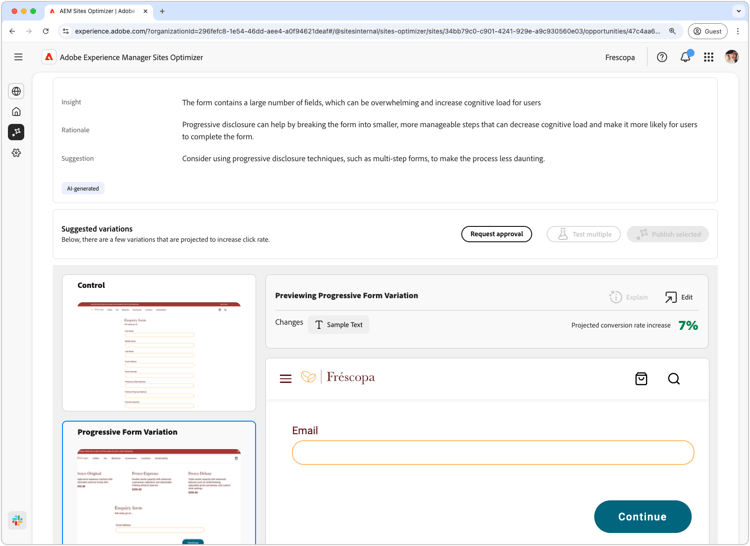Screen dimensions: 750x546
Task: Open the Frescopa organization switcher
Action: point(620,57)
